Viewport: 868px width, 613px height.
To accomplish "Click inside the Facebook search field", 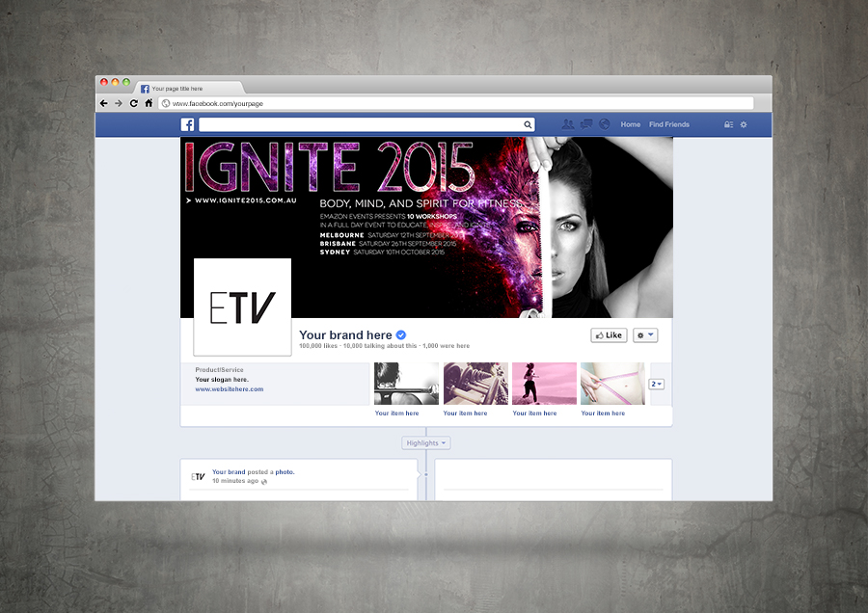I will (x=366, y=124).
